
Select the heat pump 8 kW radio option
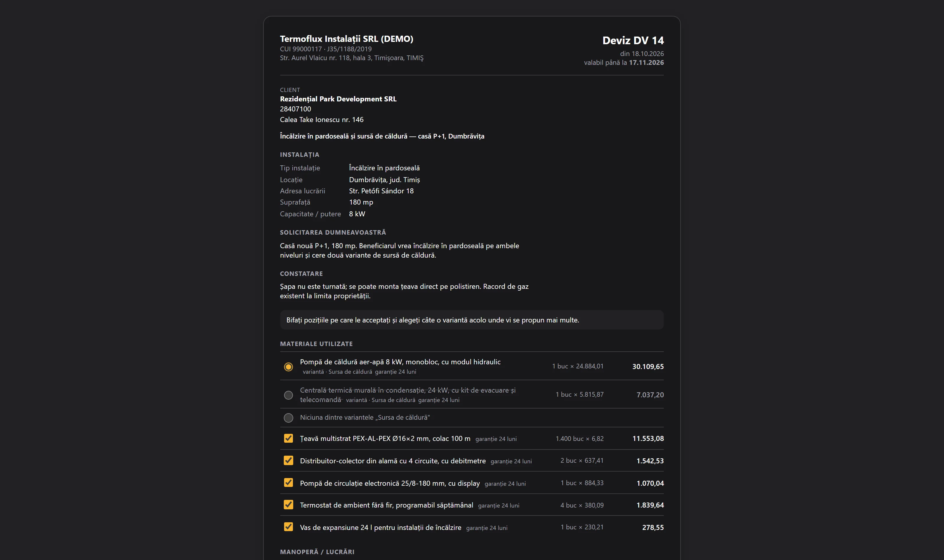[288, 366]
